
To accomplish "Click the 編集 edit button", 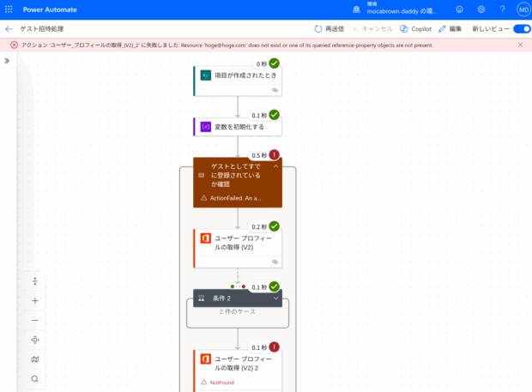I will [x=450, y=29].
